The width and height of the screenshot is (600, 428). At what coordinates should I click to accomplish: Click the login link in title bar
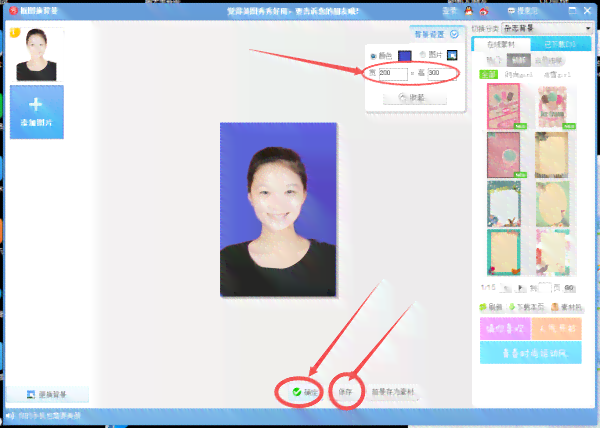tap(450, 11)
